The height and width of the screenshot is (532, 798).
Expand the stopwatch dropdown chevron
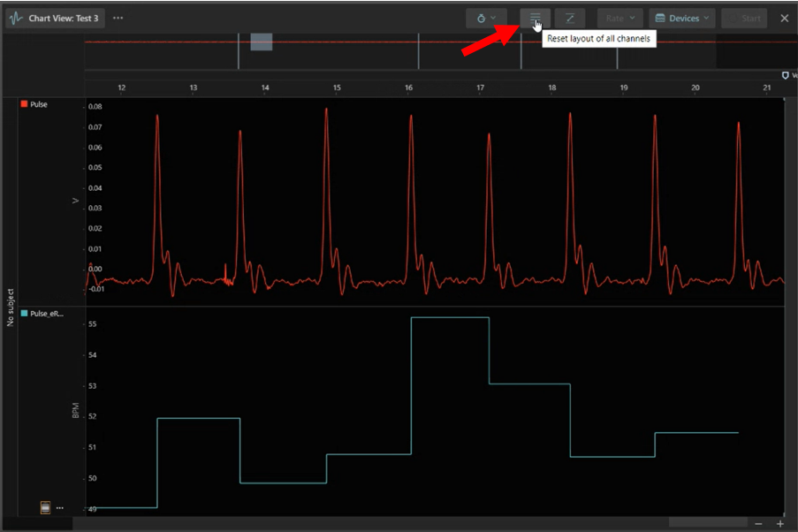point(494,18)
